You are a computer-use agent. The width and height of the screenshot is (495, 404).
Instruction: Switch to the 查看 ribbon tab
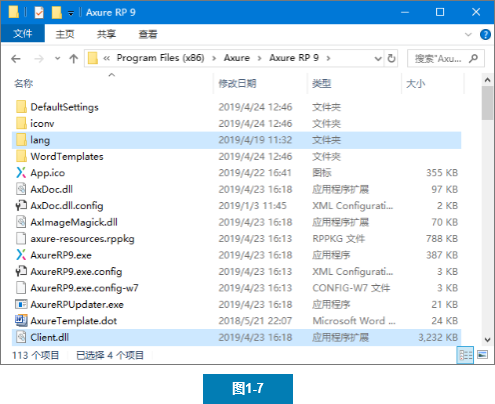pos(148,34)
